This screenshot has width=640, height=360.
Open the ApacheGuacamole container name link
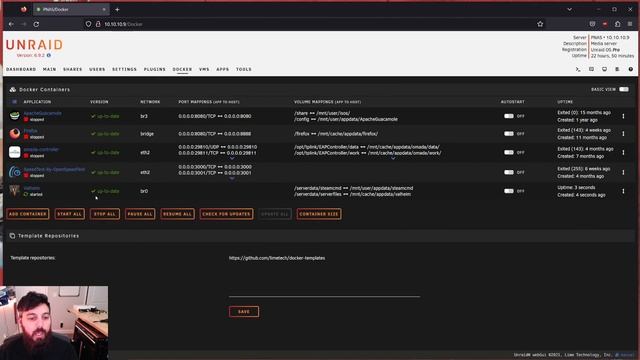point(43,113)
